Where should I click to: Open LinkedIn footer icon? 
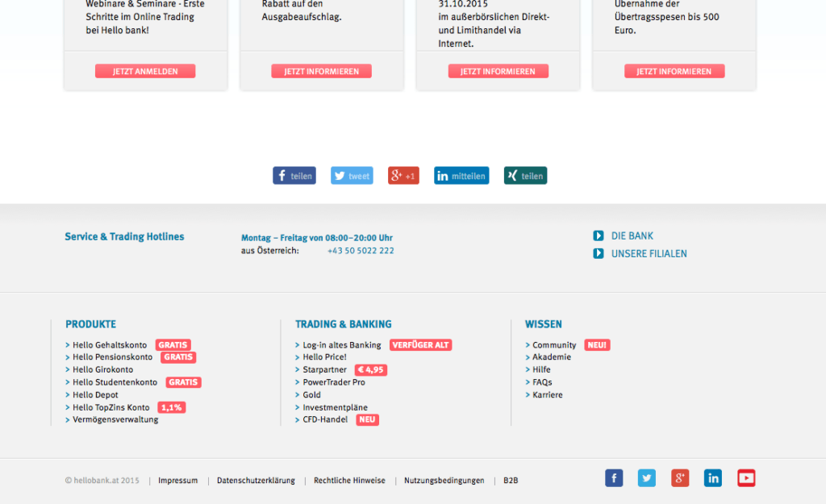713,478
